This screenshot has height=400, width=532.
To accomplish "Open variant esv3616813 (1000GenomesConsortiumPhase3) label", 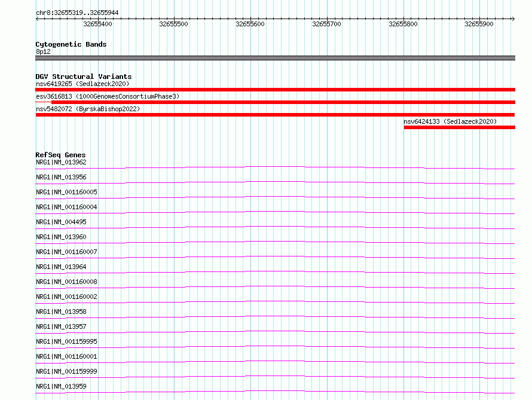I will (x=108, y=96).
